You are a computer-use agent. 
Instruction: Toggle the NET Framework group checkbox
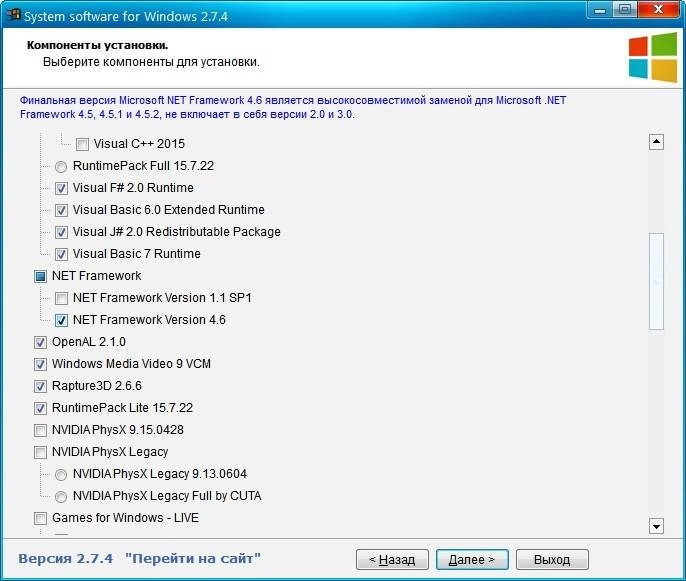(40, 276)
